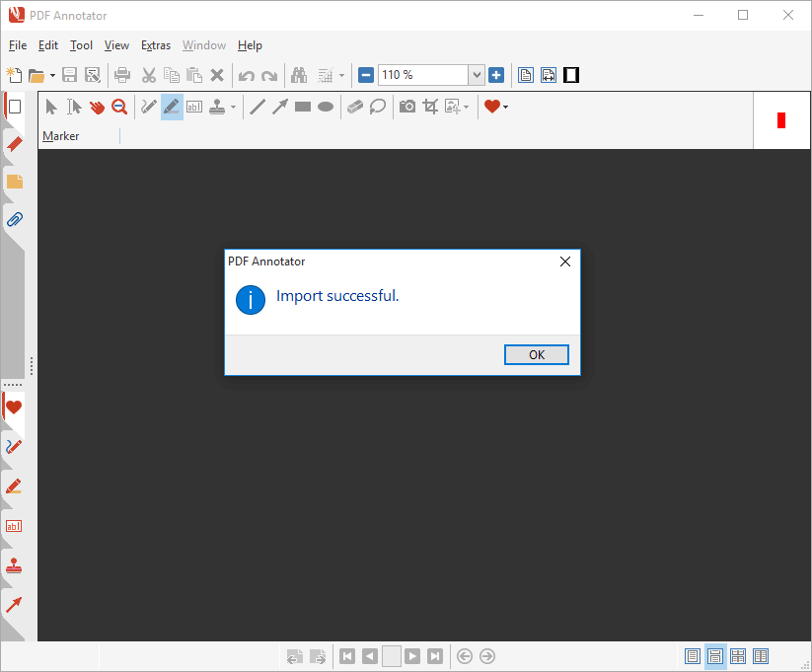812x672 pixels.
Task: Open the Stamps toolbox sidebar tab
Action: [14, 565]
